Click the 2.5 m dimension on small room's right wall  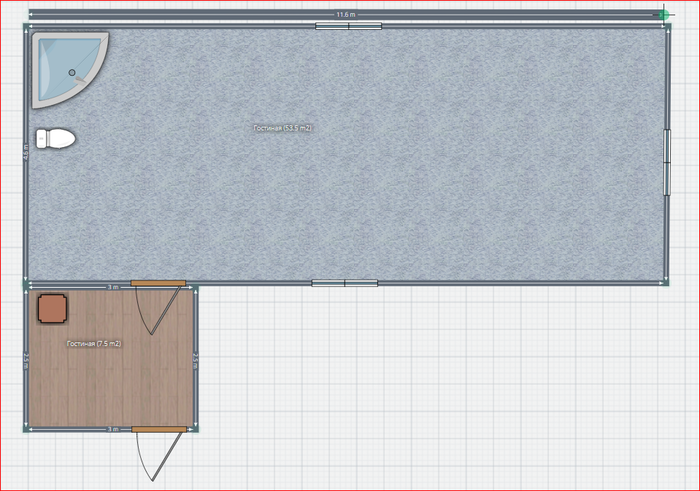click(x=196, y=358)
